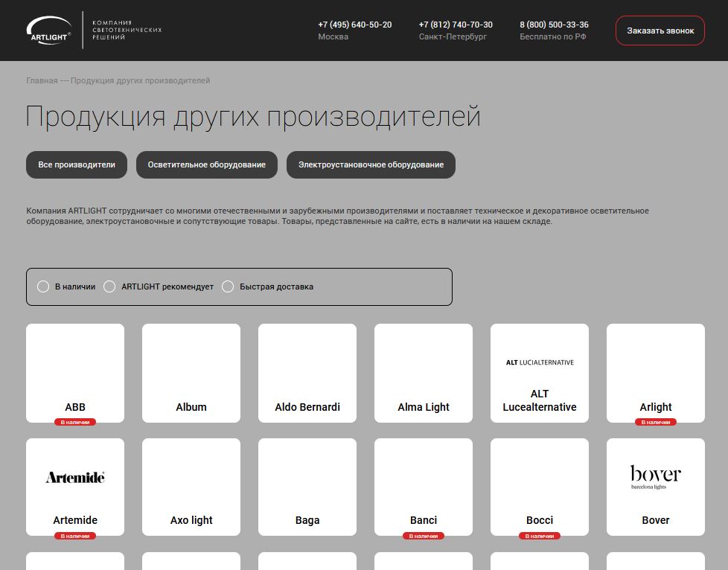Click "В наличии" badge under Bocci
This screenshot has height=570, width=728.
coord(540,536)
